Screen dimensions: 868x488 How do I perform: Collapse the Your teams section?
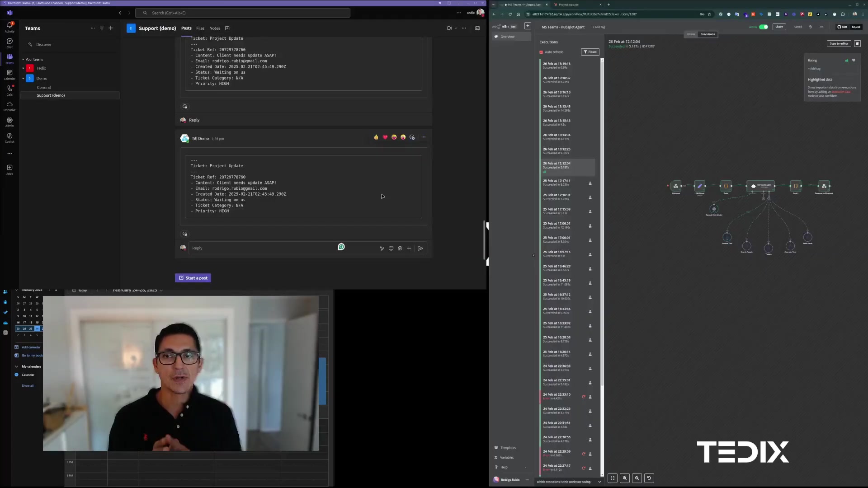click(x=23, y=59)
